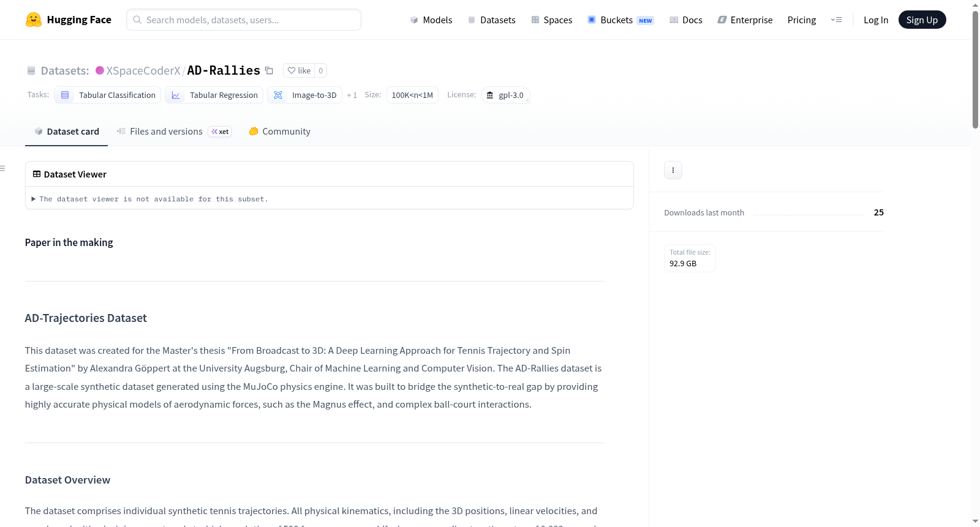Image resolution: width=980 pixels, height=527 pixels.
Task: Filter by Image-to-3D task tag
Action: (304, 95)
